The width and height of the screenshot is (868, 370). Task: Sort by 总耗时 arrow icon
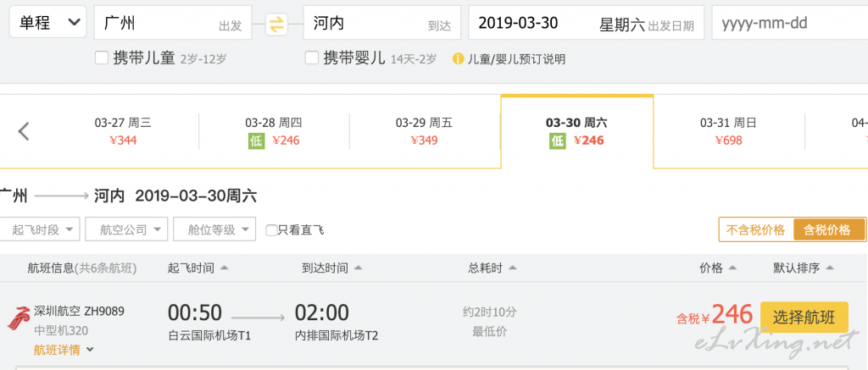tap(512, 268)
